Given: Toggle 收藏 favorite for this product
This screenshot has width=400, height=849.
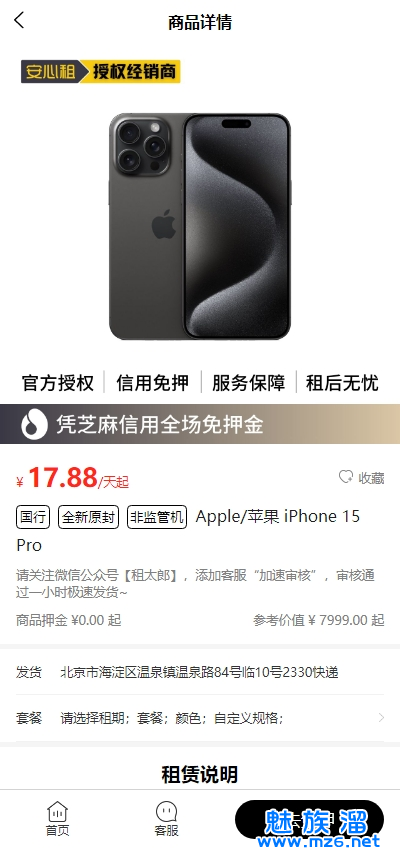Looking at the screenshot, I should (x=362, y=478).
